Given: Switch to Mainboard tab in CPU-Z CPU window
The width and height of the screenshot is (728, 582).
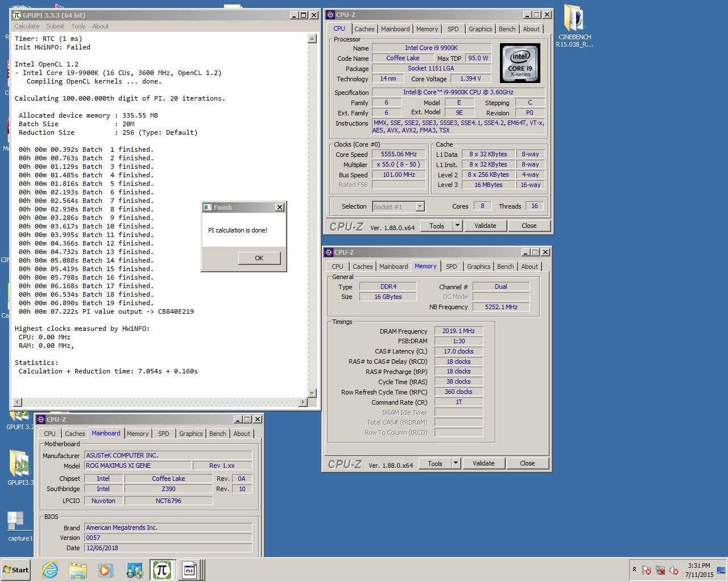Looking at the screenshot, I should point(395,29).
